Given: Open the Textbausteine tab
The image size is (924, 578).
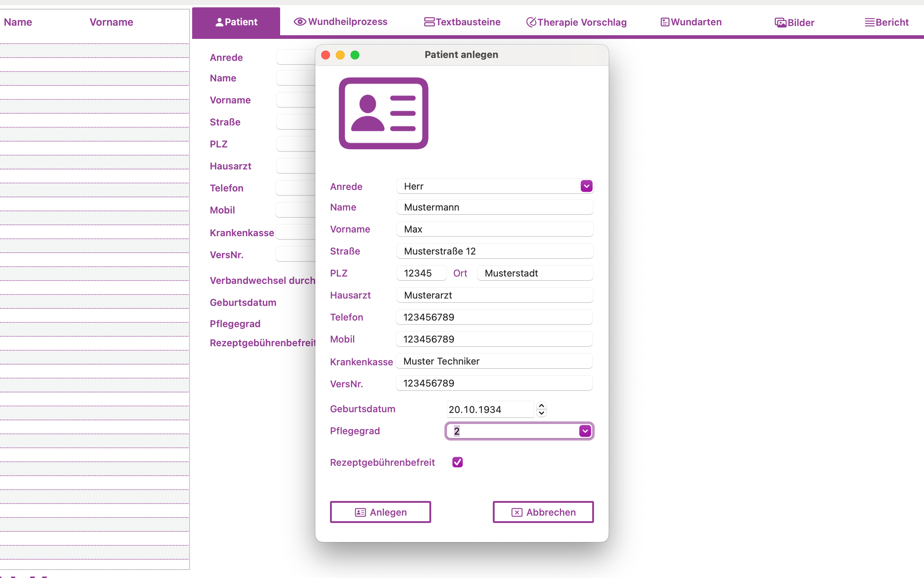Looking at the screenshot, I should [462, 22].
